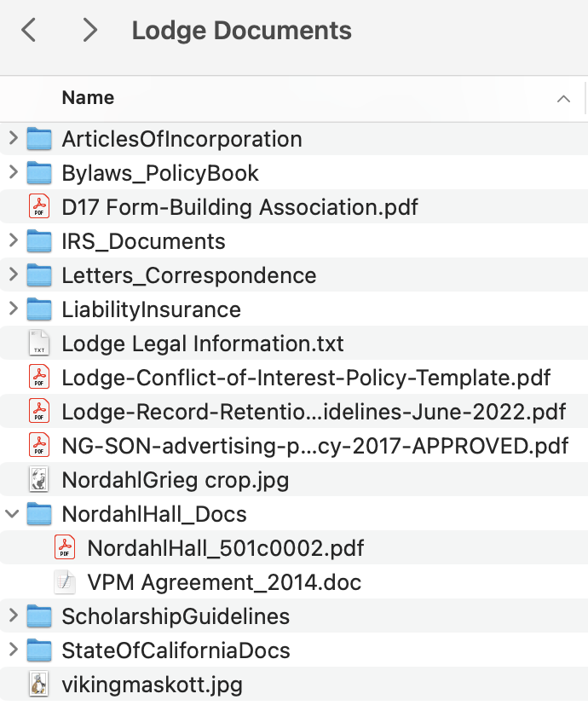The height and width of the screenshot is (711, 588).
Task: Expand the ArticlesOfIncorporation folder
Action: [x=14, y=138]
